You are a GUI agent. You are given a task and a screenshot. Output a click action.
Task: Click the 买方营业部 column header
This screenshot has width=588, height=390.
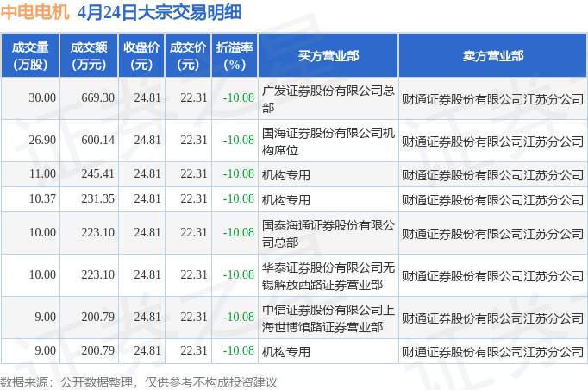point(328,55)
